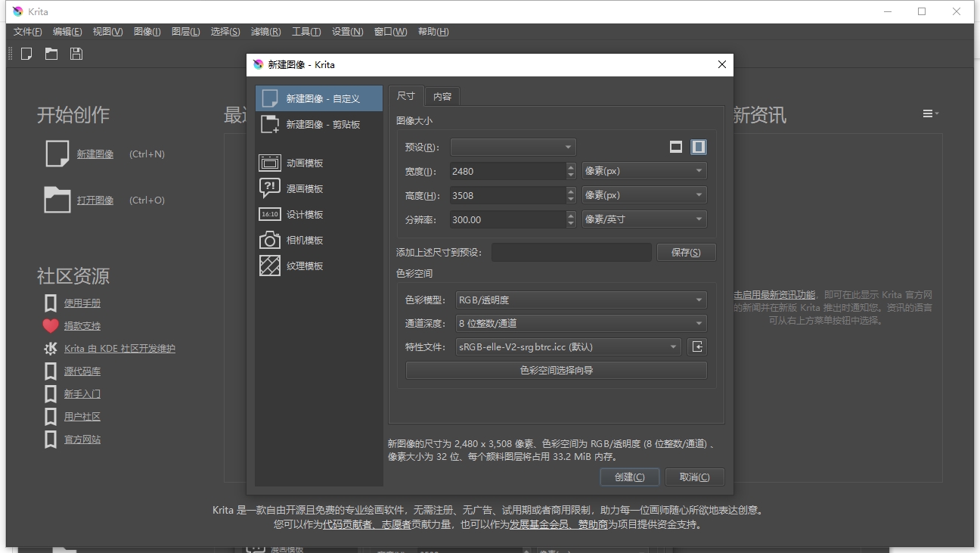The height and width of the screenshot is (553, 980).
Task: Click bookmark icon beside 新手入门
Action: pyautogui.click(x=51, y=394)
